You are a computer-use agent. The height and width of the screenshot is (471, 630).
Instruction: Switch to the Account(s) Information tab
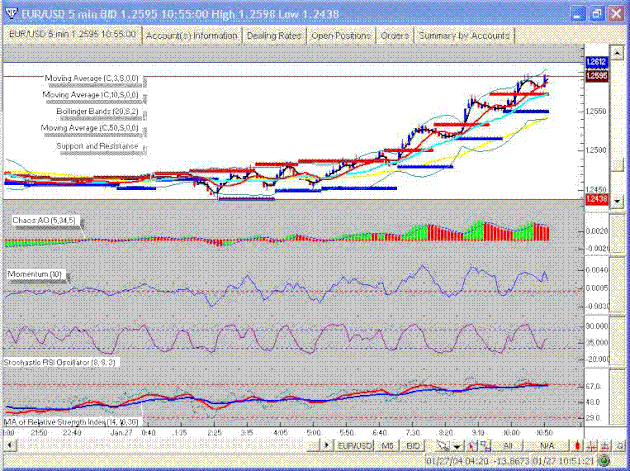tap(191, 35)
